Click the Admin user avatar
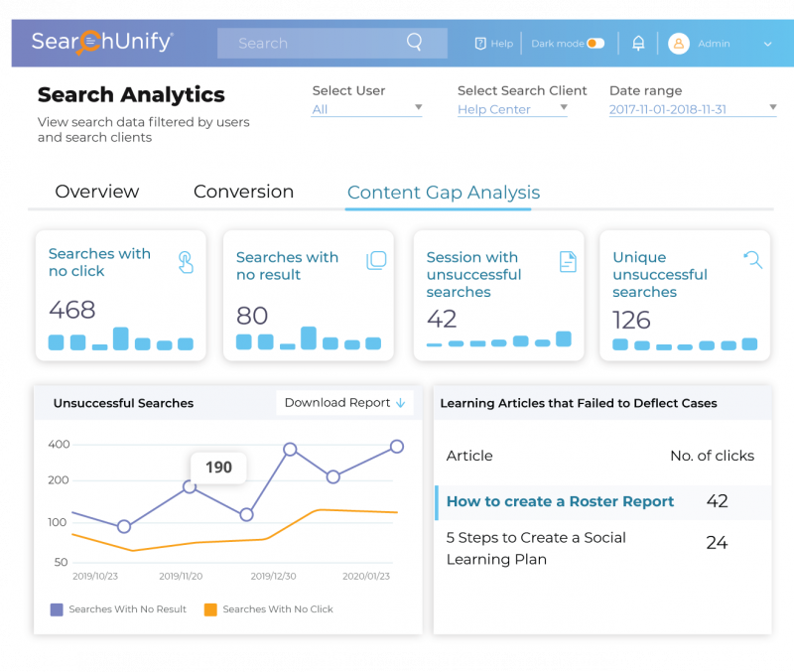 [679, 44]
